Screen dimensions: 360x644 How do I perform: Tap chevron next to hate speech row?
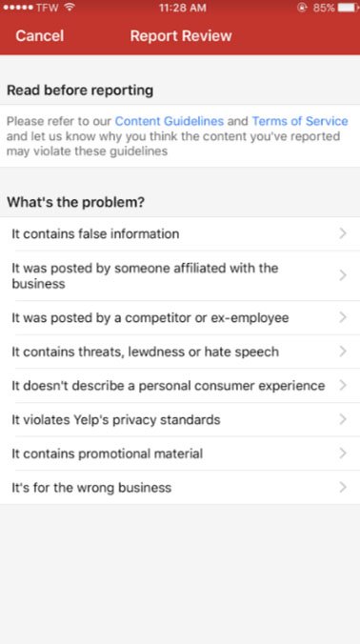click(343, 352)
